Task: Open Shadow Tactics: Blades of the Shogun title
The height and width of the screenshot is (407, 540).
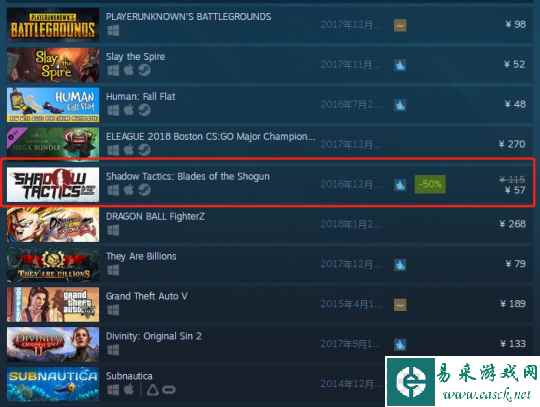Action: click(188, 176)
